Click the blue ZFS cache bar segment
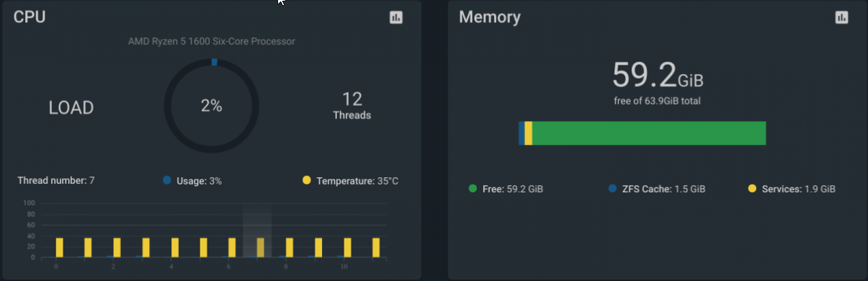The width and height of the screenshot is (868, 281). [x=522, y=133]
